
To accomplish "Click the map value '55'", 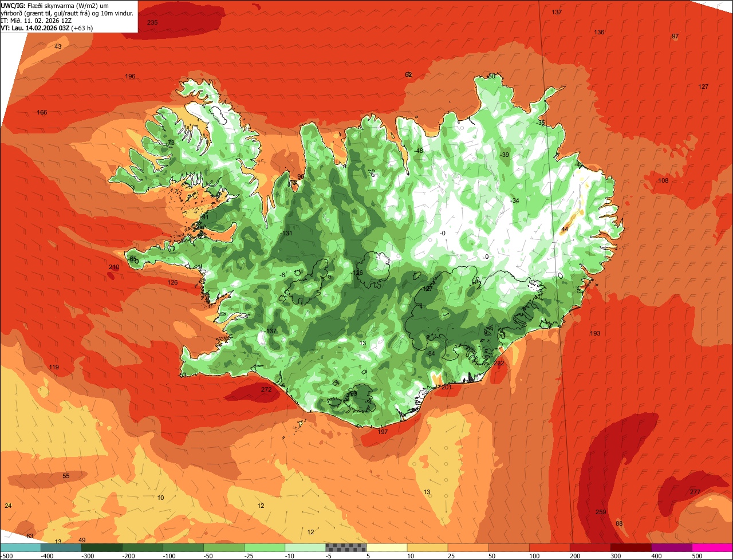I will coord(66,476).
